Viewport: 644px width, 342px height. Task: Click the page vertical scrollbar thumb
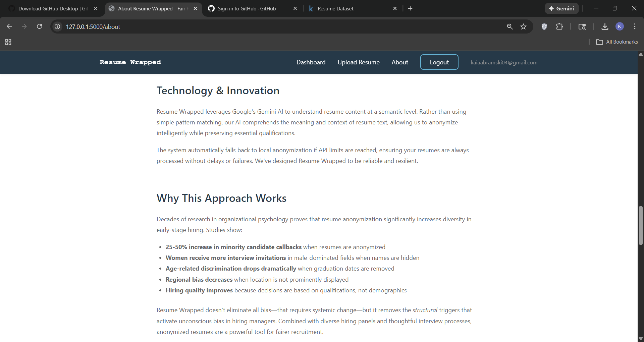coord(641,225)
